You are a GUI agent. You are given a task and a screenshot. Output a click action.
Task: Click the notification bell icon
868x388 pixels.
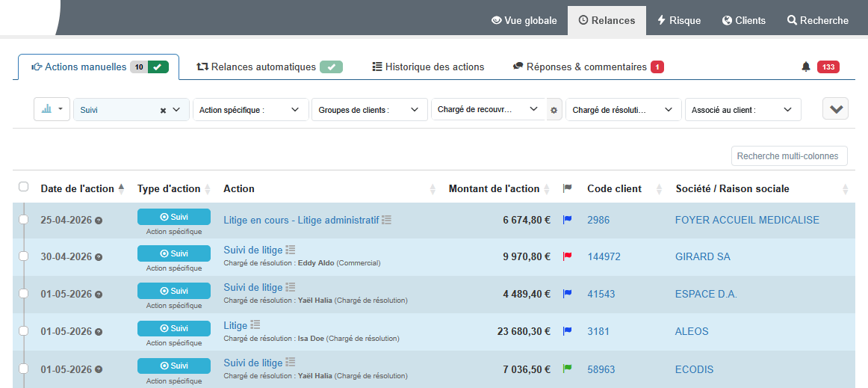[805, 67]
